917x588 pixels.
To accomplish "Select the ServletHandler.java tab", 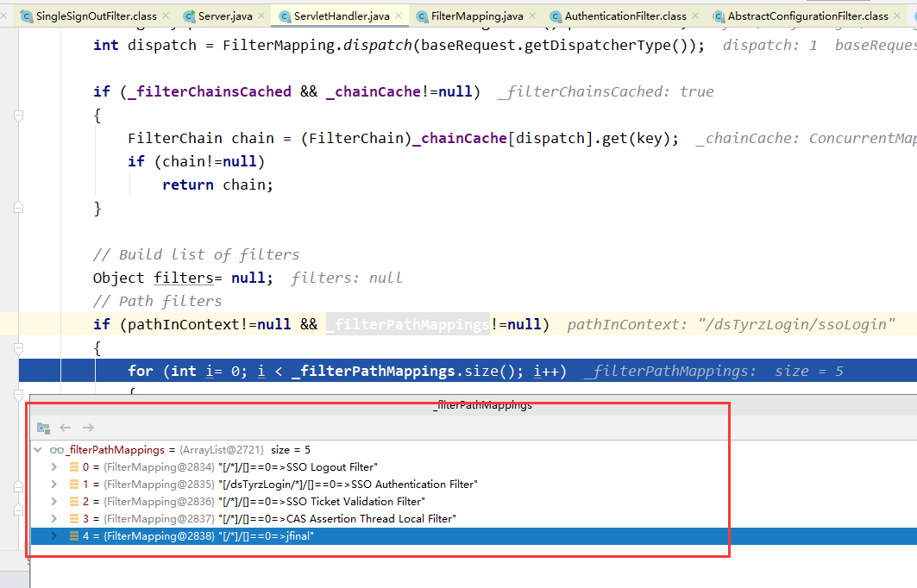I will [x=342, y=16].
